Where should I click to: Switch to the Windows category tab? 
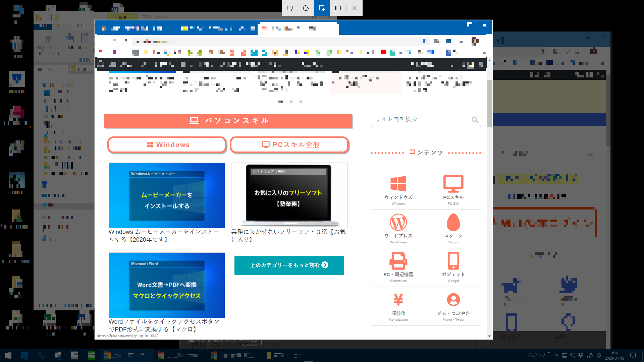(x=167, y=145)
